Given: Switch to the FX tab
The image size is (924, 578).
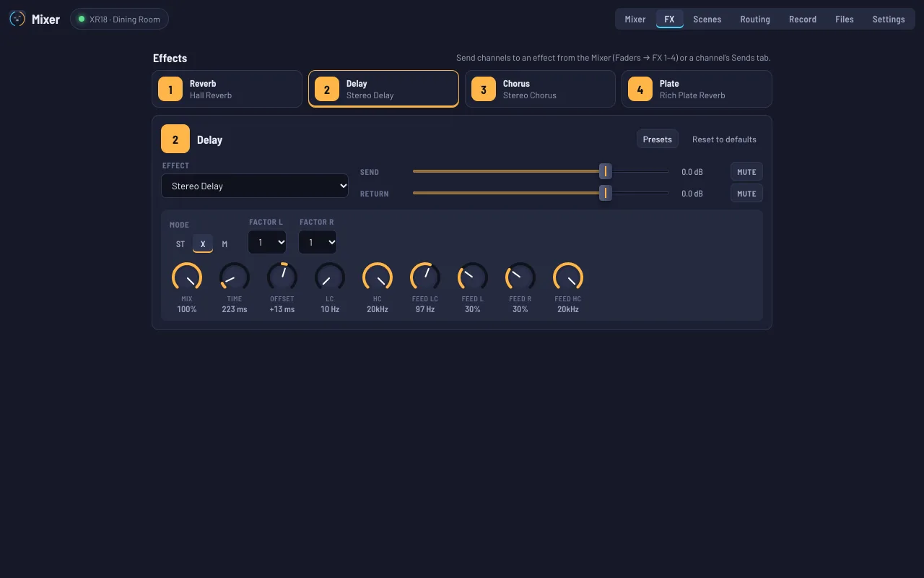Looking at the screenshot, I should click(670, 20).
